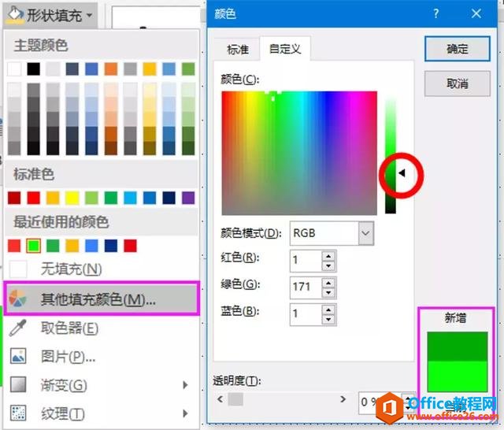Choose the eyedropper icon beside 取色器(E)
Viewport: 504px width, 430px height.
[x=17, y=328]
